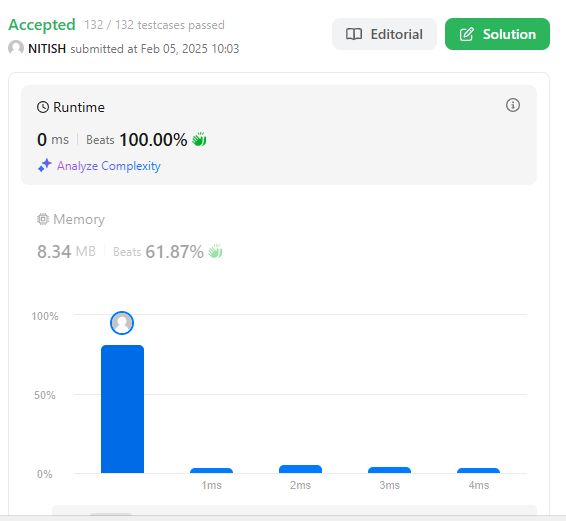The width and height of the screenshot is (566, 521).
Task: Click the avatar marker above the tallest bar
Action: pos(122,323)
